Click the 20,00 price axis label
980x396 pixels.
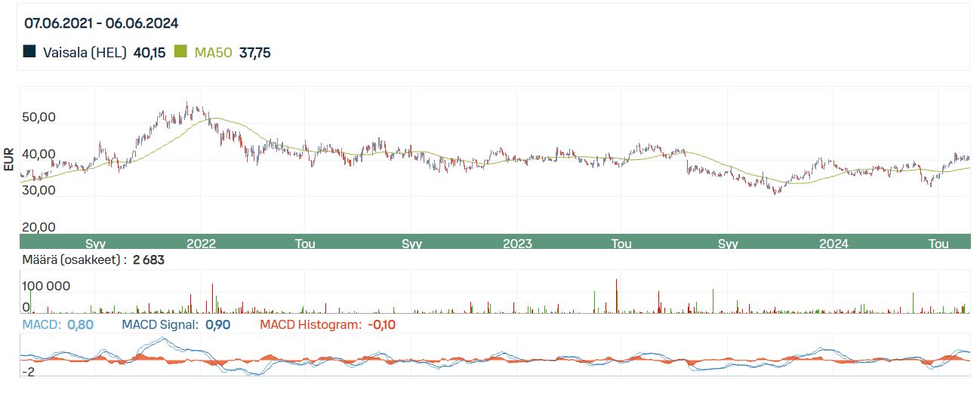click(39, 227)
